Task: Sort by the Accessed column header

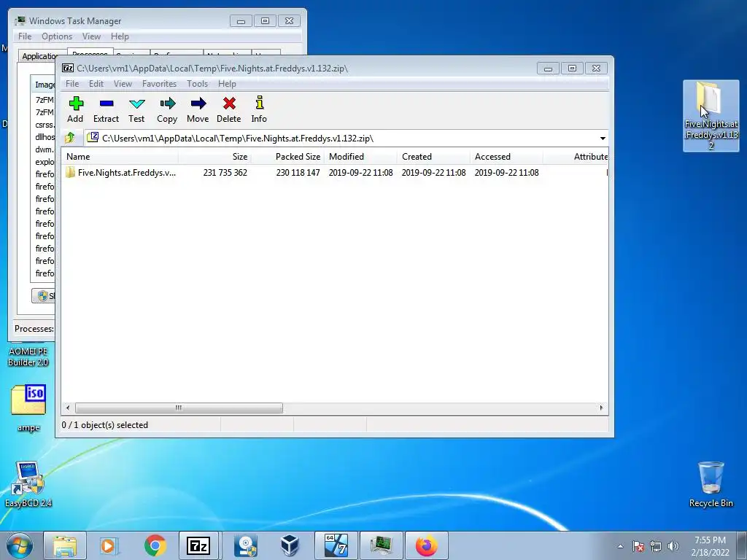Action: [506, 157]
